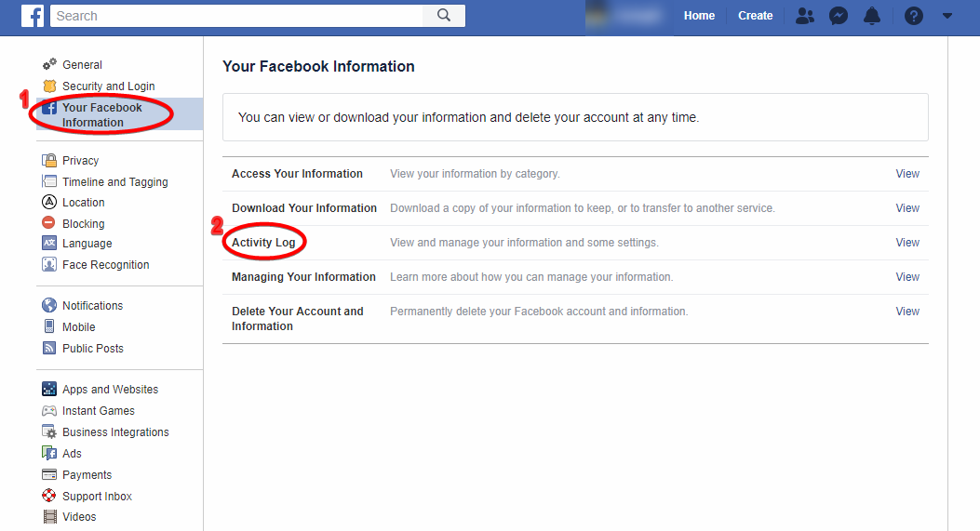Viewport: 980px width, 531px height.
Task: Click the Location icon
Action: click(49, 202)
